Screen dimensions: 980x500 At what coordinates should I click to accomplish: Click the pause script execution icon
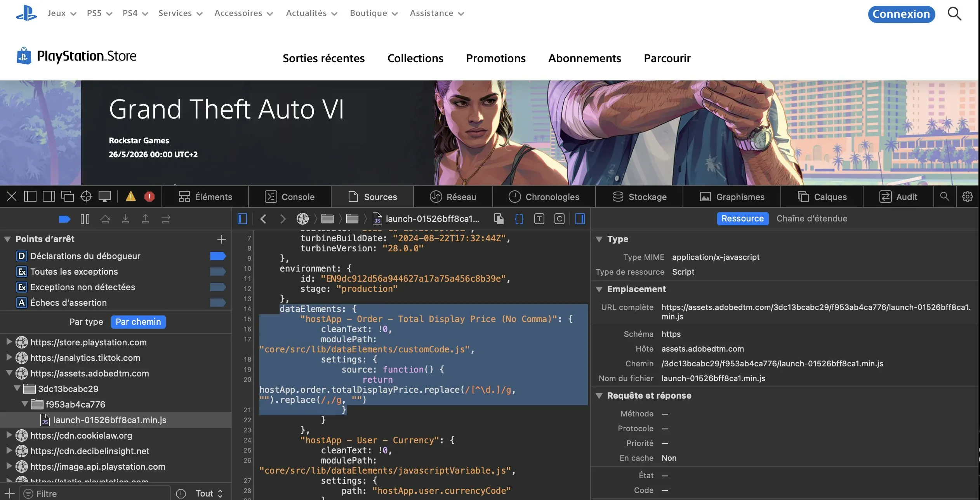pyautogui.click(x=85, y=219)
